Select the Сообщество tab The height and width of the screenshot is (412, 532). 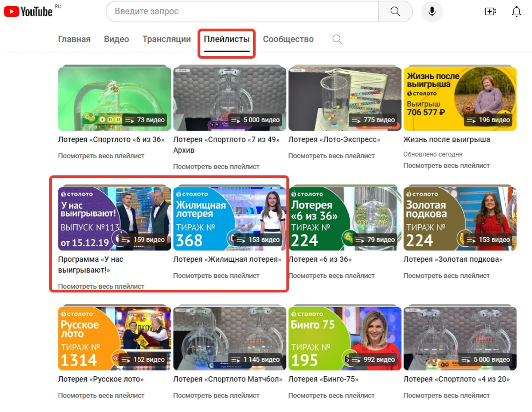tap(288, 39)
